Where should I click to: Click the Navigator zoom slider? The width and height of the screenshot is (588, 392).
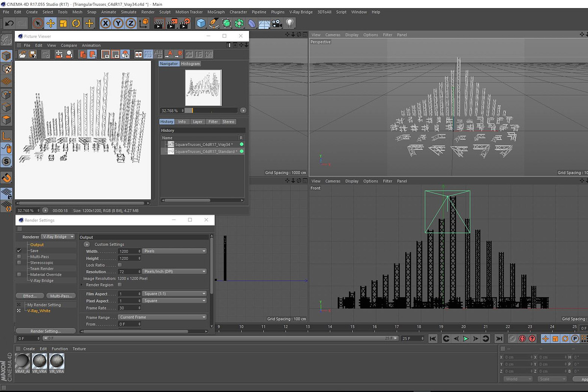(x=211, y=111)
